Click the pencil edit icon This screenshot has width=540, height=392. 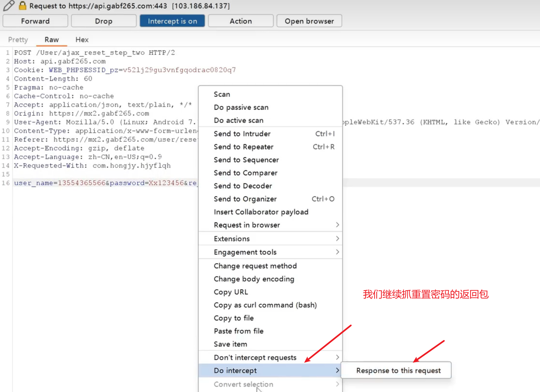(9, 5)
